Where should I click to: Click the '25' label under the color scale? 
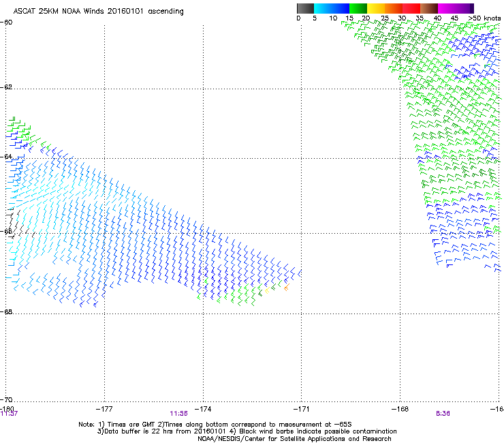(385, 18)
